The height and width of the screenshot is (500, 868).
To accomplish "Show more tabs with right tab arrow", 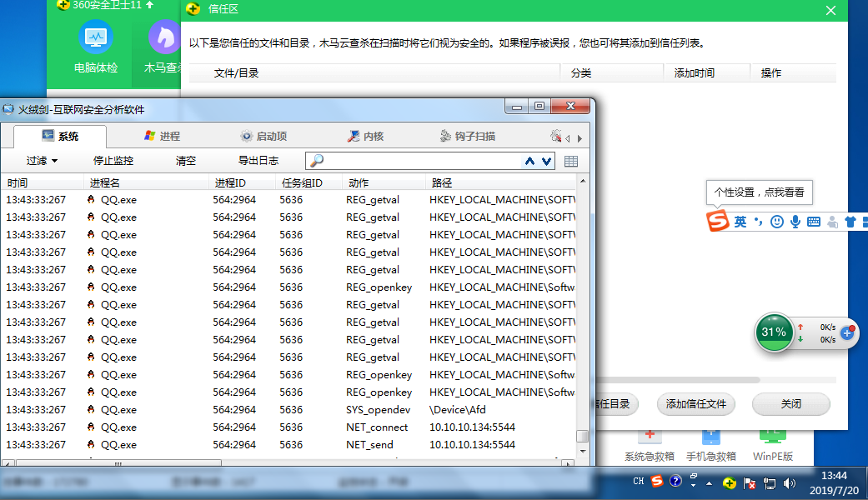I will tap(580, 139).
